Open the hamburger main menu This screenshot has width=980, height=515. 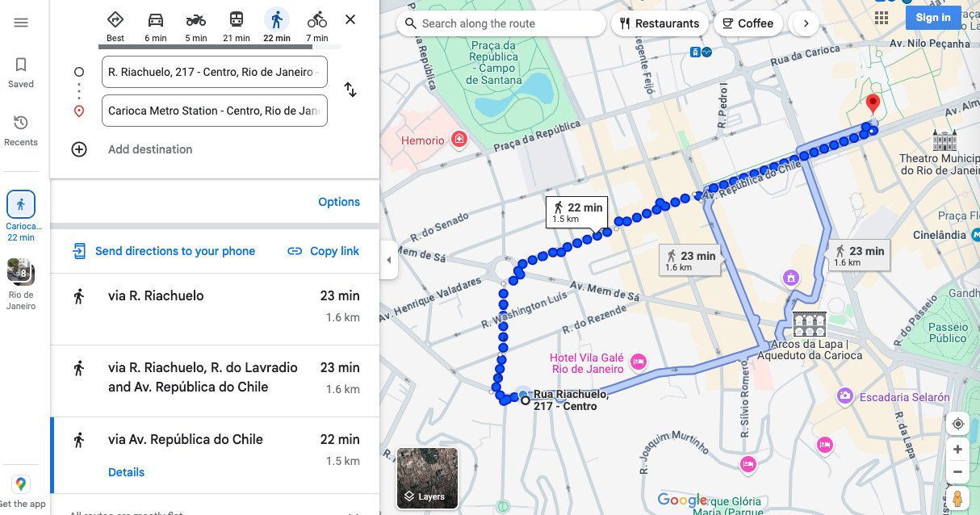coord(21,23)
